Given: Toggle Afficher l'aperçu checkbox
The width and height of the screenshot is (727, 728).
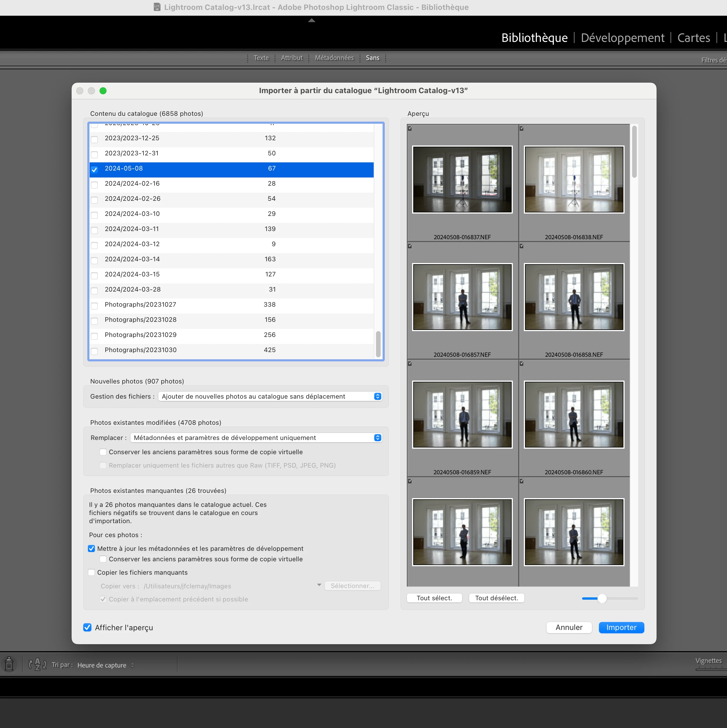Looking at the screenshot, I should [x=87, y=627].
